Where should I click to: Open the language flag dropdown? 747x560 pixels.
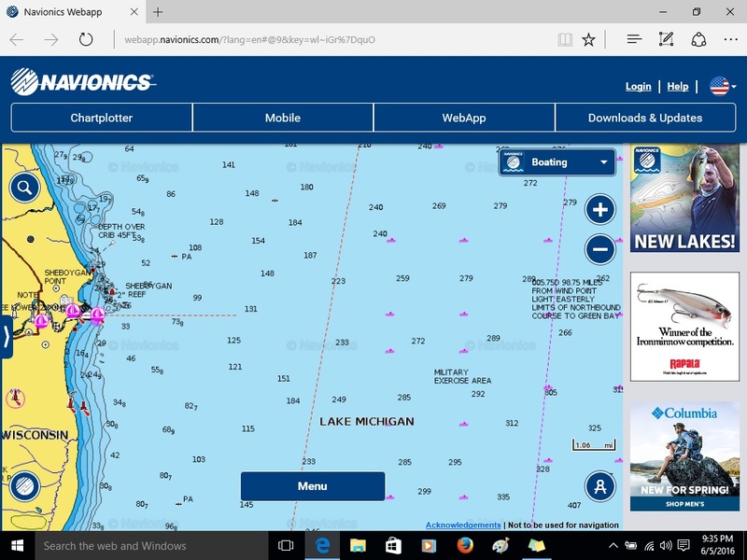point(723,86)
